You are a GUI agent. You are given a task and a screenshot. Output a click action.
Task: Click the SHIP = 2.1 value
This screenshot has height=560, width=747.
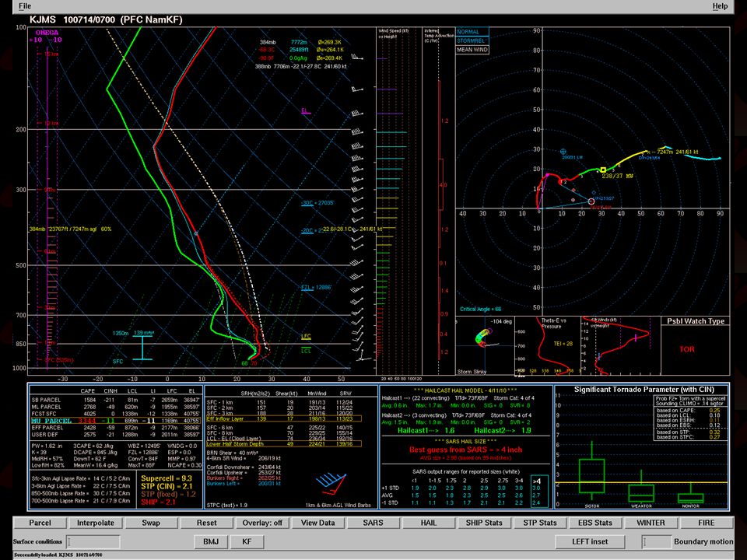tap(159, 502)
